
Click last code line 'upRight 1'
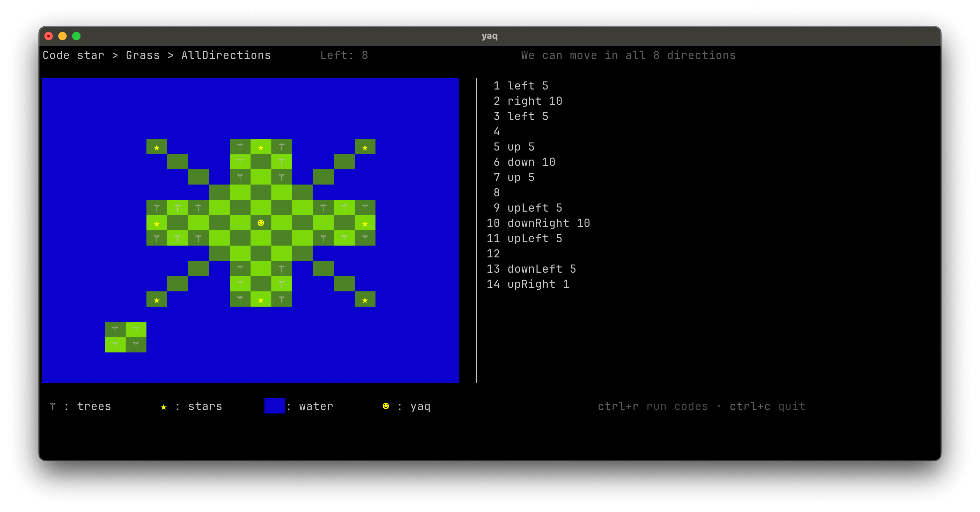538,284
